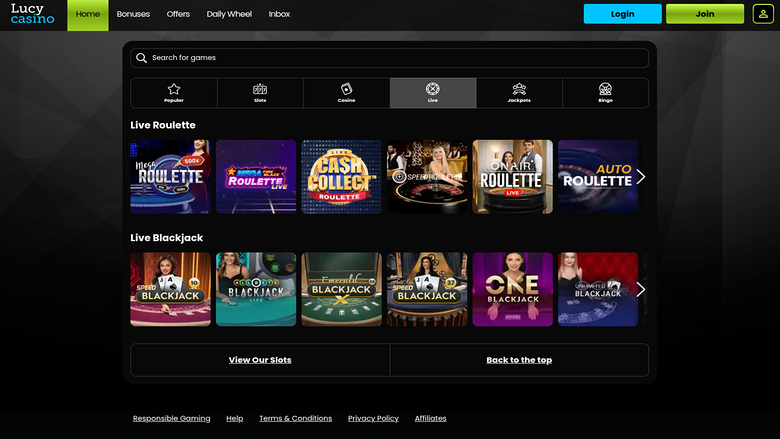Expand Live Blackjack row with right arrow

(641, 289)
